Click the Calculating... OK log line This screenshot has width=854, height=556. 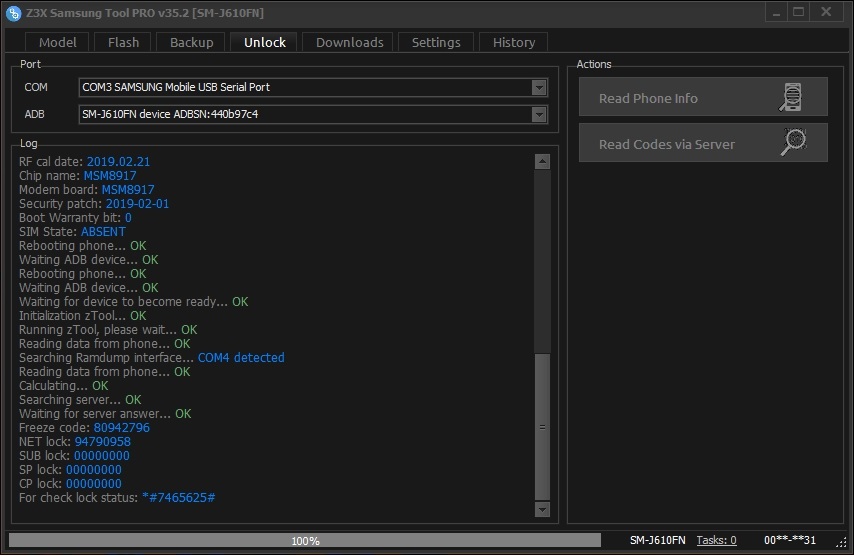64,386
